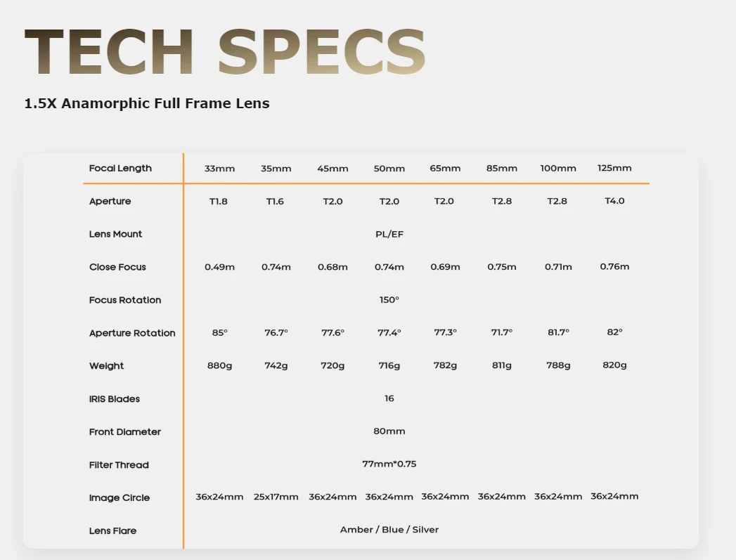Click the 880g weight value

[x=219, y=365]
